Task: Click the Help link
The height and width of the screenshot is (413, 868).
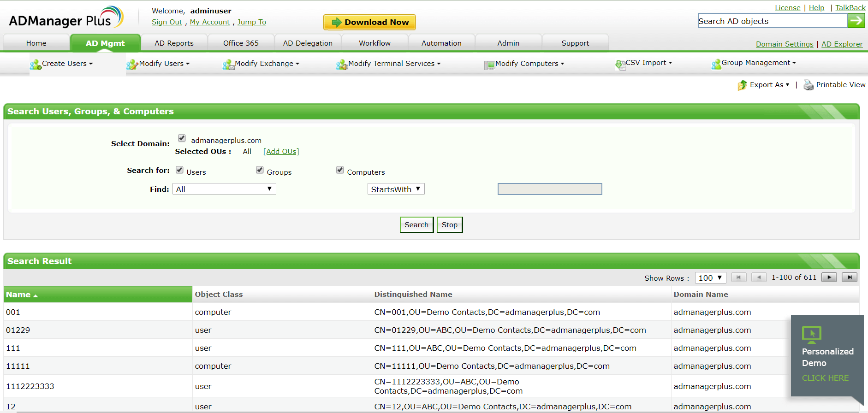Action: pyautogui.click(x=817, y=8)
